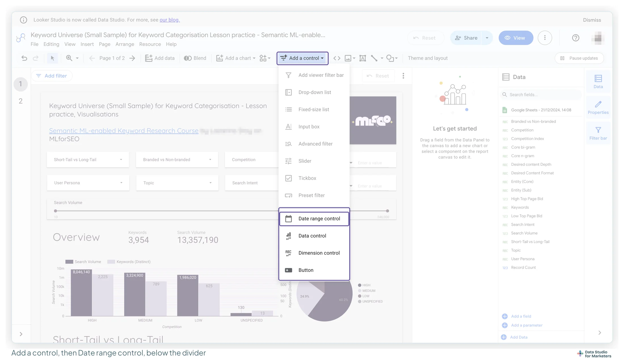Open the Filter bar side panel
Image resolution: width=624 pixels, height=364 pixels.
(598, 133)
